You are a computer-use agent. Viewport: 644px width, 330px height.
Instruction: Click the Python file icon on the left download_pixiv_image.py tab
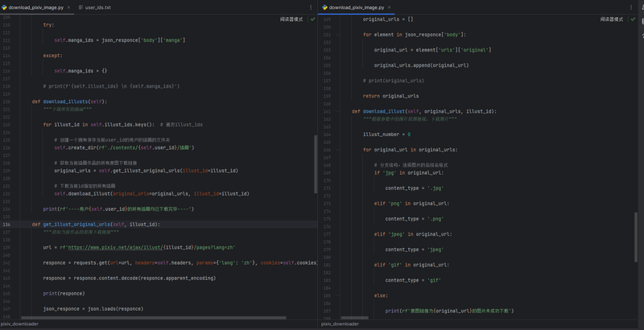4,7
